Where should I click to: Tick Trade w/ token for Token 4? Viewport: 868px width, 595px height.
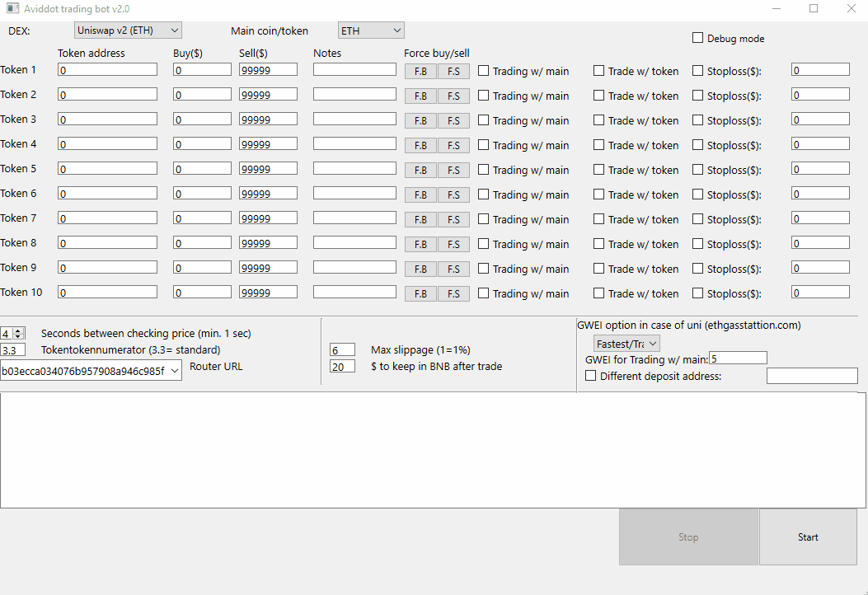(x=598, y=145)
